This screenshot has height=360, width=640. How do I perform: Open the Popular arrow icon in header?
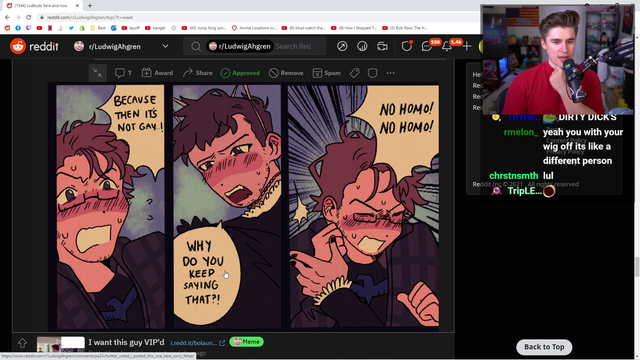[342, 46]
